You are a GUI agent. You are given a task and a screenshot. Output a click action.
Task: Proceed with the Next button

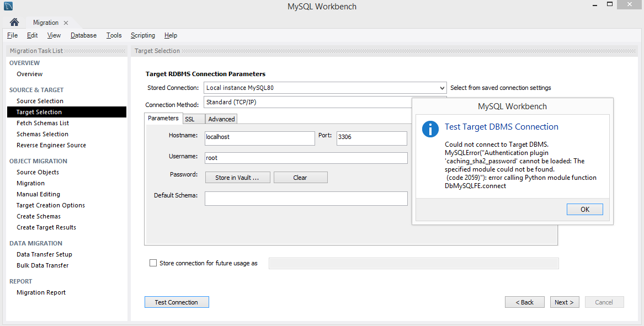pos(565,302)
